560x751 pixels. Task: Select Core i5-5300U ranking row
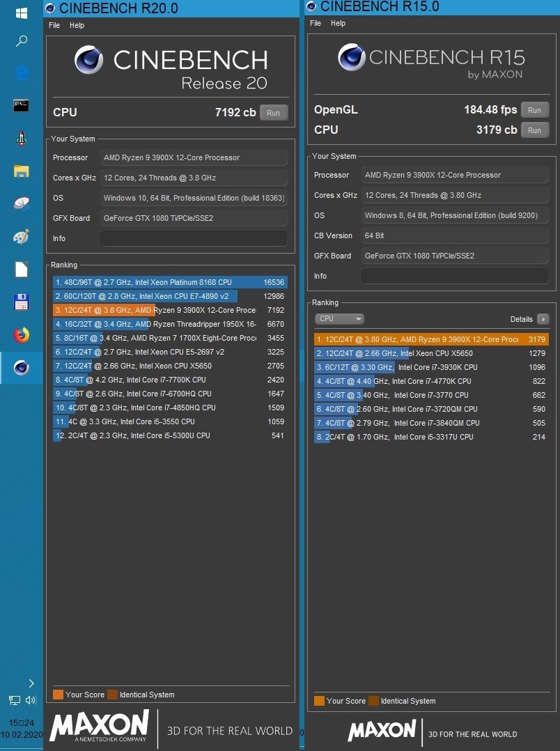170,435
